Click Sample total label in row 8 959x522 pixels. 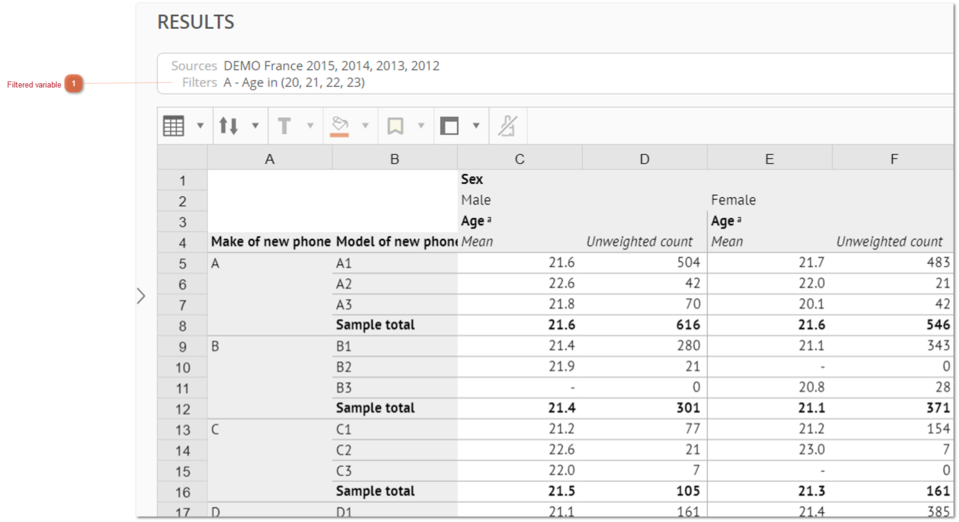coord(375,325)
